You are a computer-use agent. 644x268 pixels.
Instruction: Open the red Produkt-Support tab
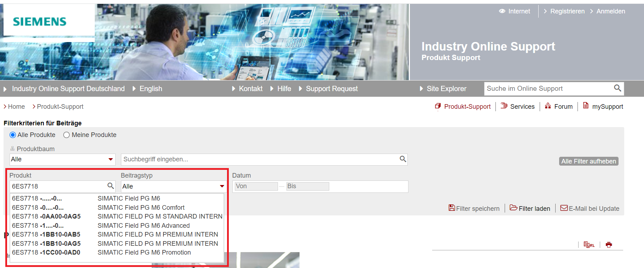point(467,107)
